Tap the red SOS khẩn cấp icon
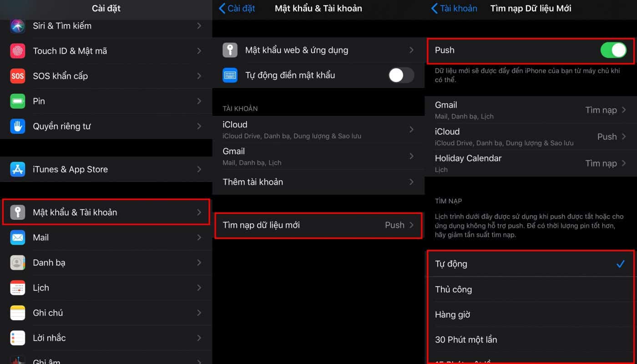The height and width of the screenshot is (364, 637). pyautogui.click(x=18, y=76)
